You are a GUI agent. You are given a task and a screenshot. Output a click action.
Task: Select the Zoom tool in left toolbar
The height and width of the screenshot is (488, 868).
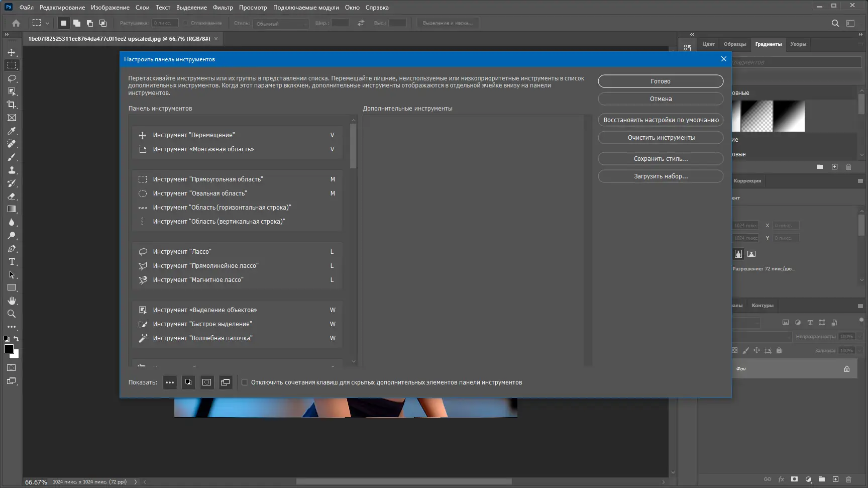(x=12, y=314)
